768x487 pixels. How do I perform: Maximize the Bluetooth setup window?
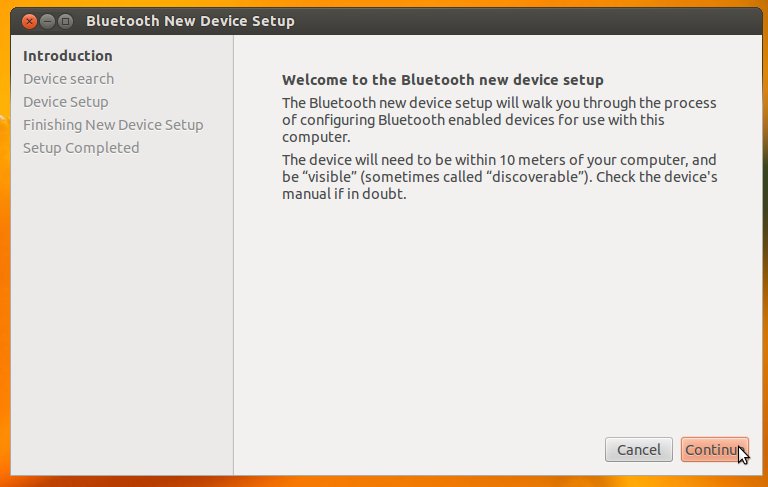[65, 20]
